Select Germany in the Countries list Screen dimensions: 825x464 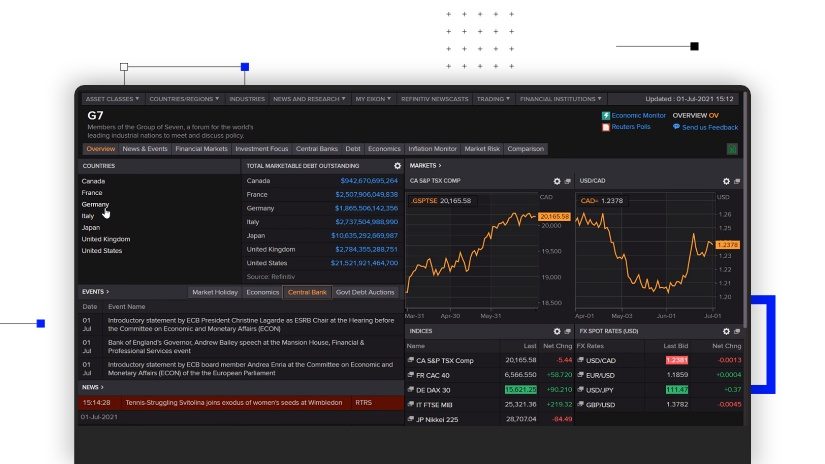95,204
